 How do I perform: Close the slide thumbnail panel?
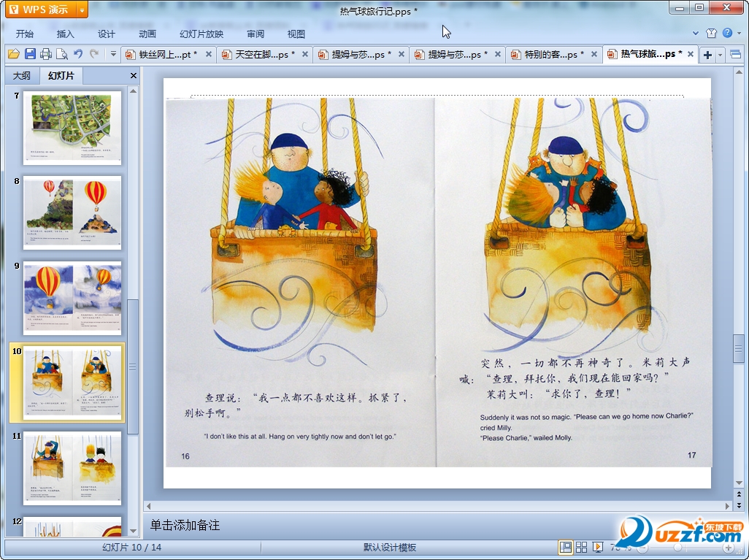[134, 75]
